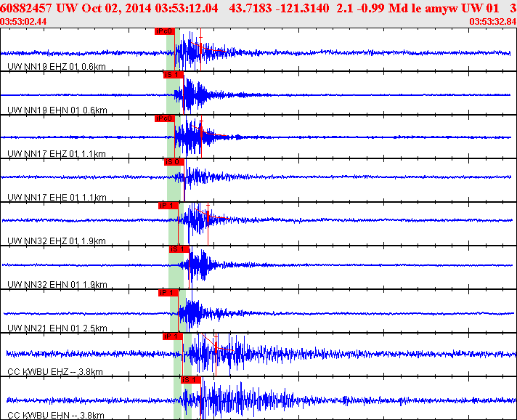
Task: Select the iP 1 pick flag on NN21 EHN
Action: coord(168,293)
